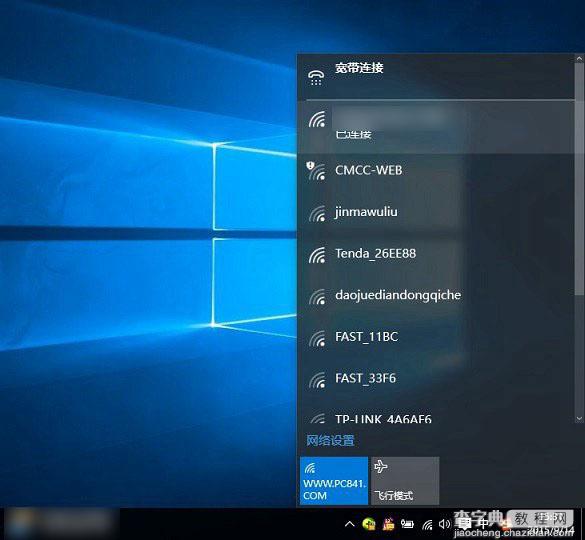585x540 pixels.
Task: Open the 宽带连接 broadband connection entry
Action: 436,76
